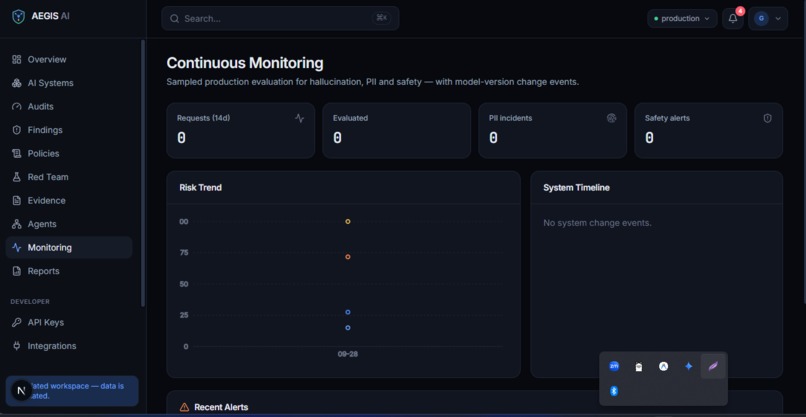Select Red Team in the sidebar
Image resolution: width=806 pixels, height=417 pixels.
(68, 177)
